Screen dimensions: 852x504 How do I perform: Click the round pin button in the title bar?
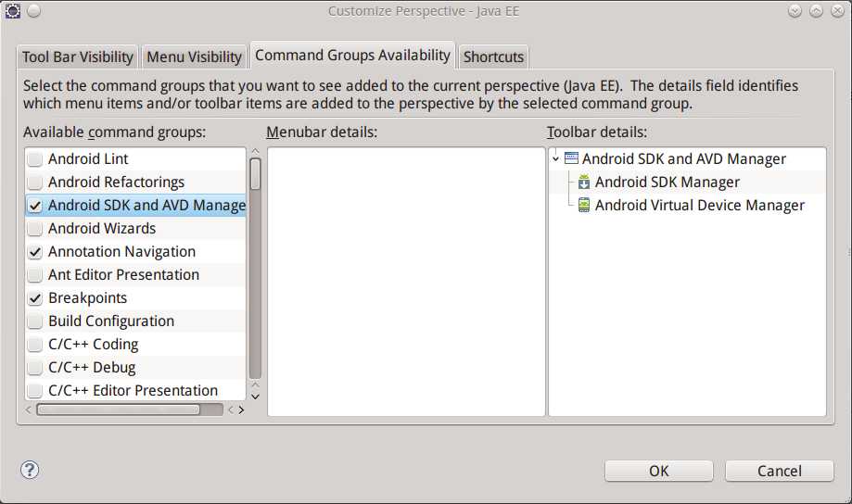(x=33, y=11)
